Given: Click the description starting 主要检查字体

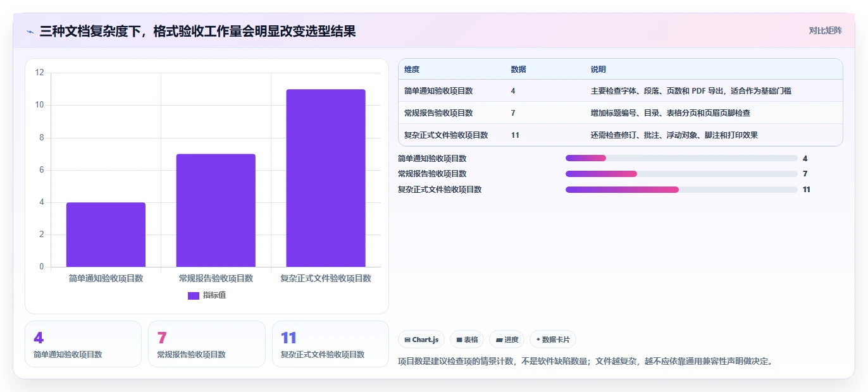Looking at the screenshot, I should [691, 91].
